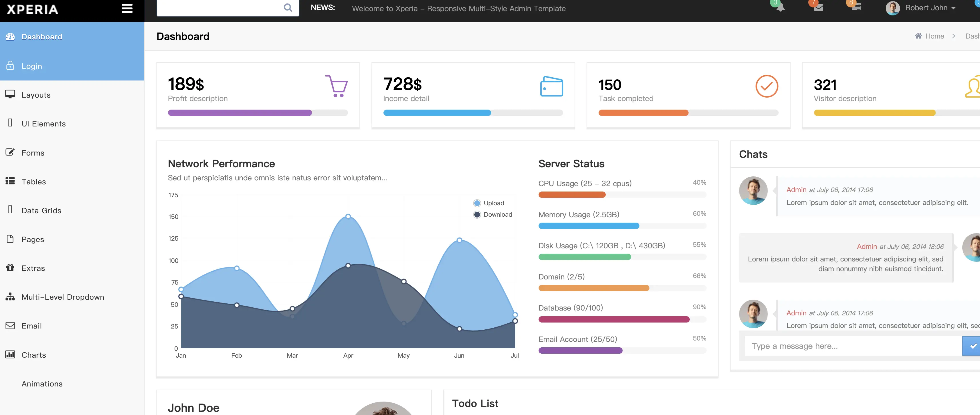Open Charts sidebar menu item
Screen dimensions: 980x415
pos(72,354)
